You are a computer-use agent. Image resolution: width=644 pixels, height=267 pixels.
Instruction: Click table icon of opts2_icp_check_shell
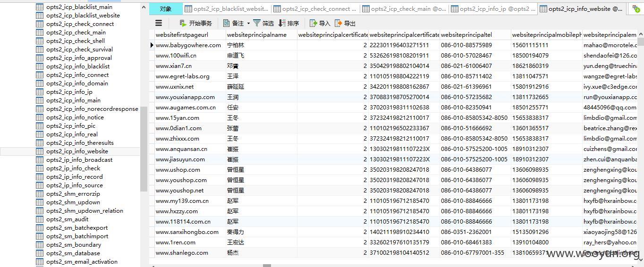[40, 41]
